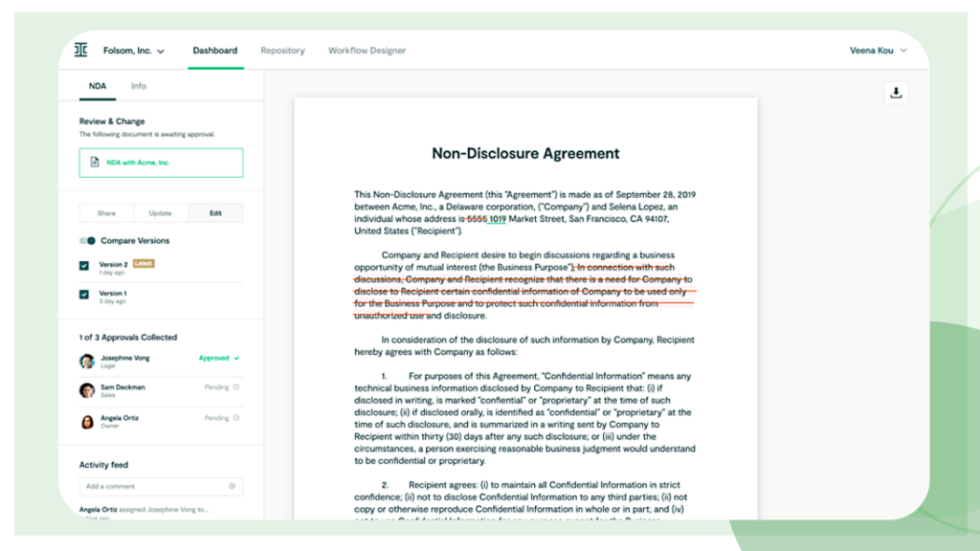The image size is (980, 551).
Task: Uncheck the Version 2 checkbox
Action: 83,264
